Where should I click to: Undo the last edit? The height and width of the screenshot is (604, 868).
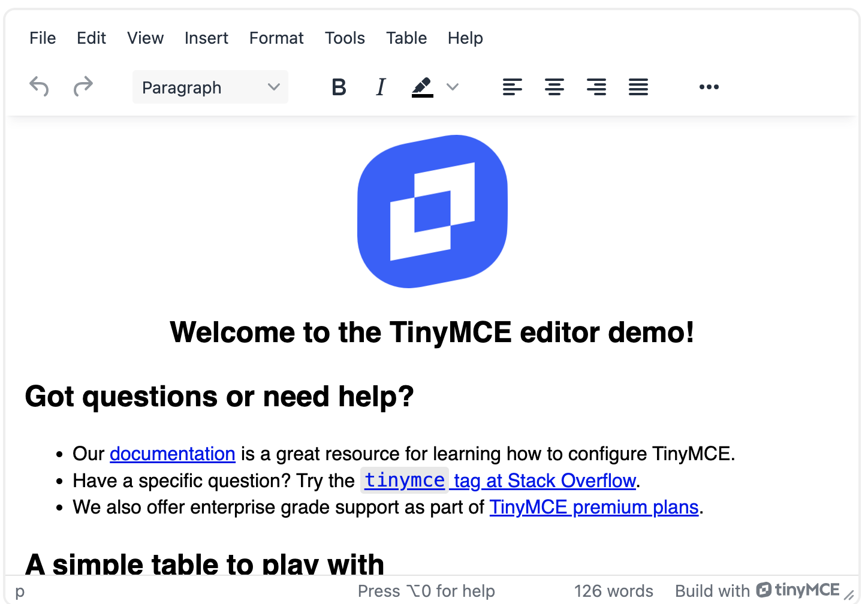(x=40, y=87)
